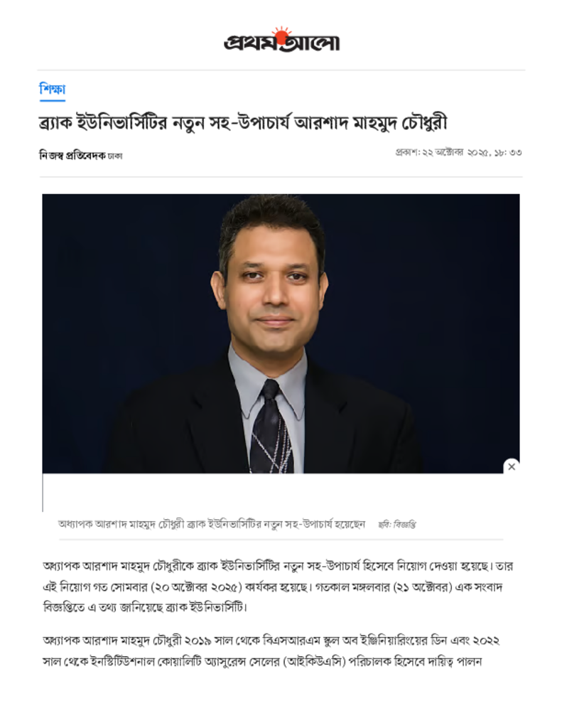This screenshot has width=562, height=728.
Task: Click the (২১ অক্টোবর) text in the first paragraph
Action: [422, 587]
